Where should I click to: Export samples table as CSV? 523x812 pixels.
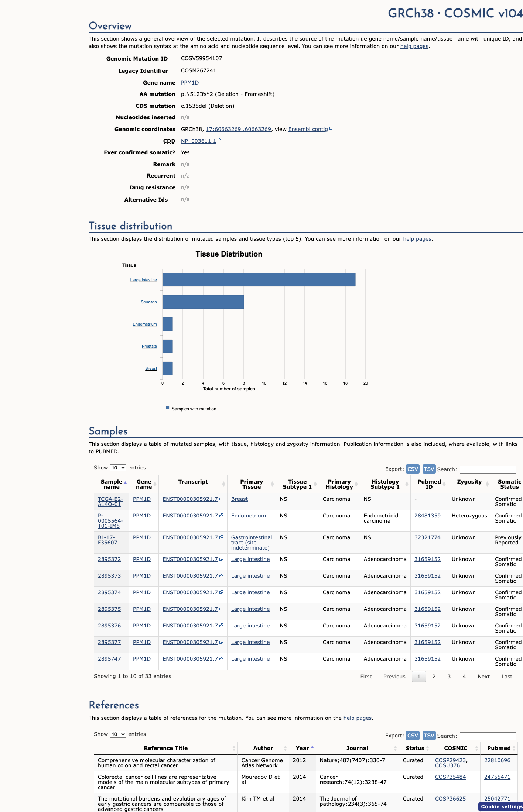click(x=413, y=469)
